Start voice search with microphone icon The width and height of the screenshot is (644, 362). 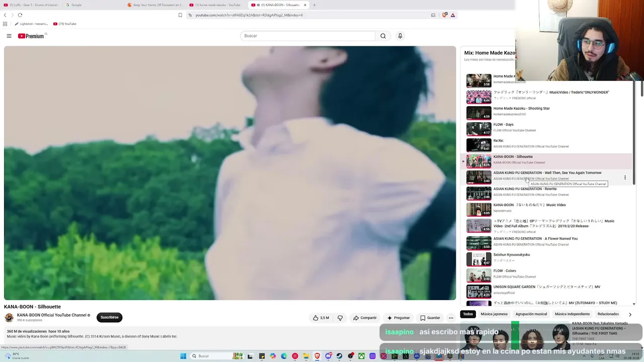tap(400, 36)
